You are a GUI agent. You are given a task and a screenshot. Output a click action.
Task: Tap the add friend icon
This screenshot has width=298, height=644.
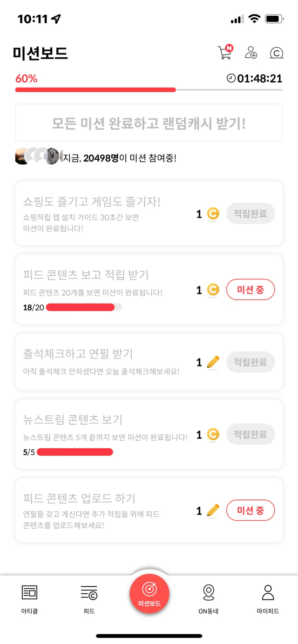tap(251, 53)
